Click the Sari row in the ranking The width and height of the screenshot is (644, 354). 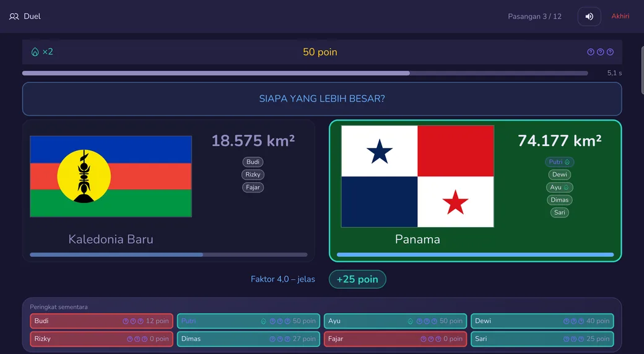[x=542, y=339]
